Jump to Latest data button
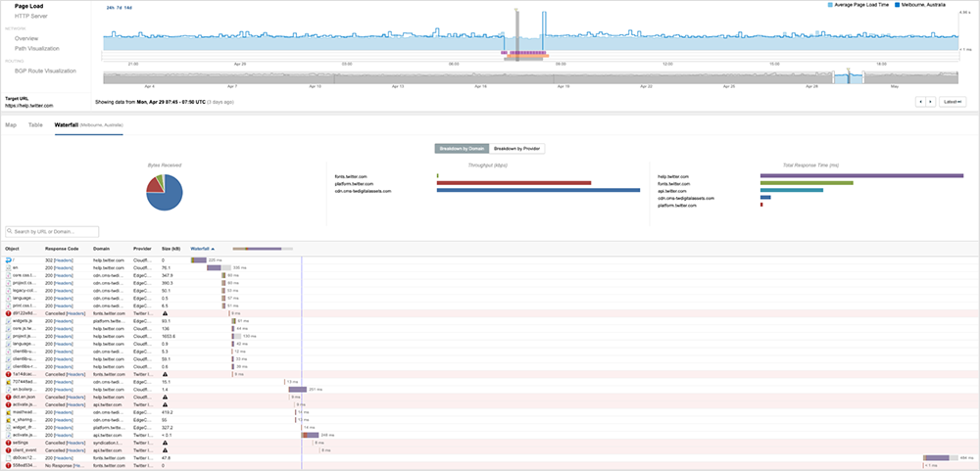Viewport: 980px width, 471px height. click(x=953, y=102)
